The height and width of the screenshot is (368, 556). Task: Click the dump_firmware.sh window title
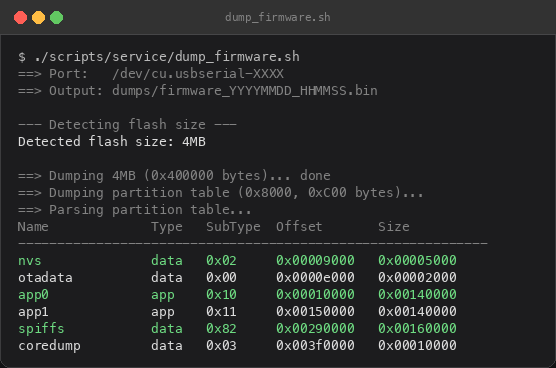point(278,17)
